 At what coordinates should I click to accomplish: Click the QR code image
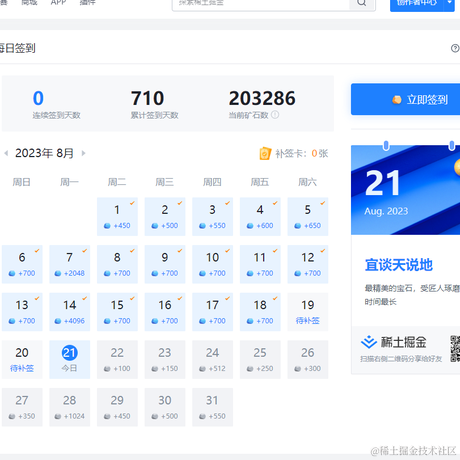[x=455, y=349]
